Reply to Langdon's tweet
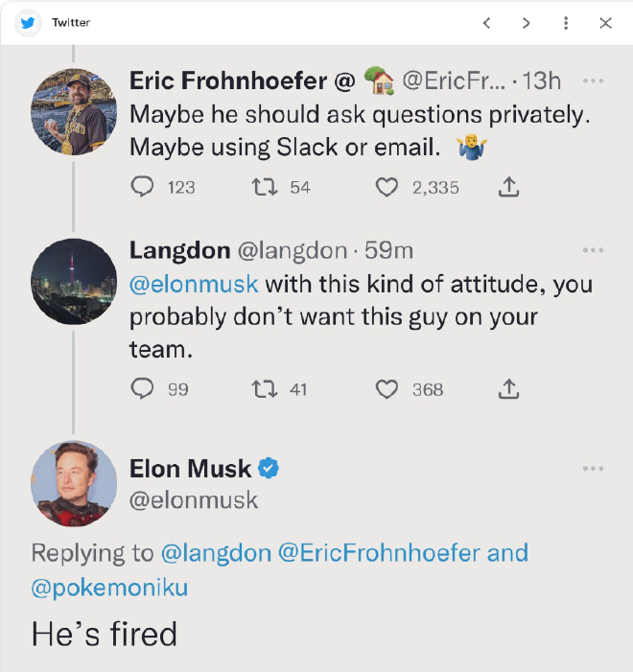 tap(142, 388)
